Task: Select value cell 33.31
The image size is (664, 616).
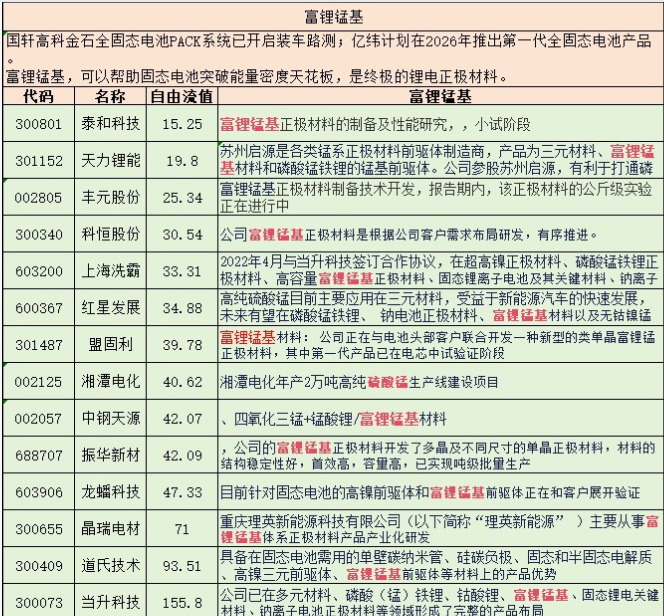Action: pyautogui.click(x=182, y=271)
